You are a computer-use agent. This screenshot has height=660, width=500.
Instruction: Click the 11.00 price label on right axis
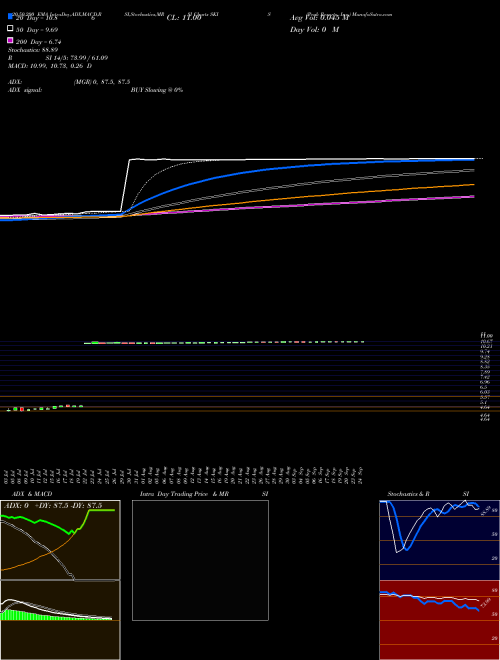coord(486,336)
